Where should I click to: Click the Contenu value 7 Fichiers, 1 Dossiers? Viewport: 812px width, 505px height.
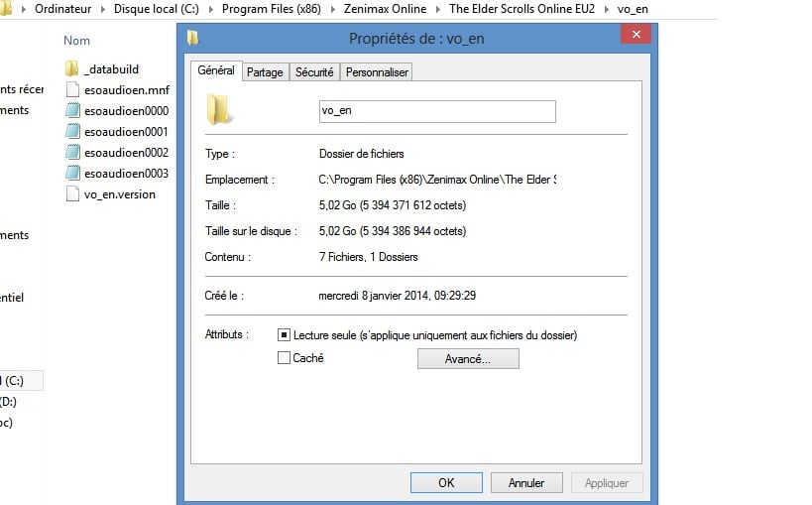click(x=368, y=257)
